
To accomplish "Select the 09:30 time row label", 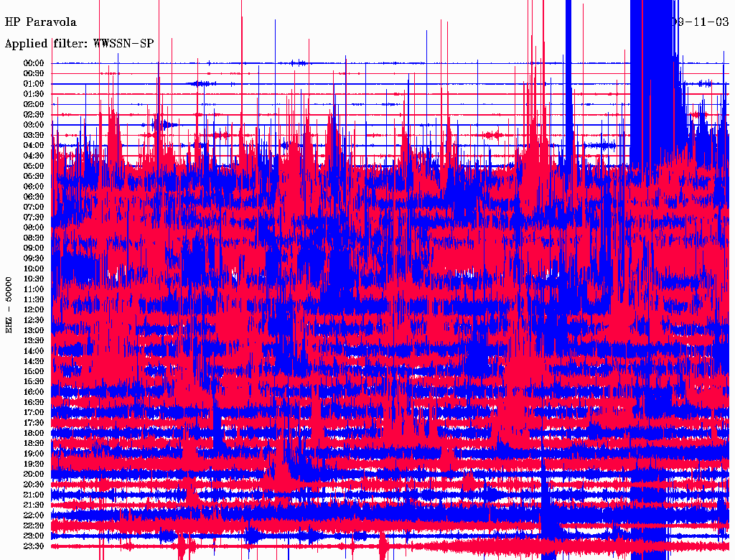I will 34,258.
